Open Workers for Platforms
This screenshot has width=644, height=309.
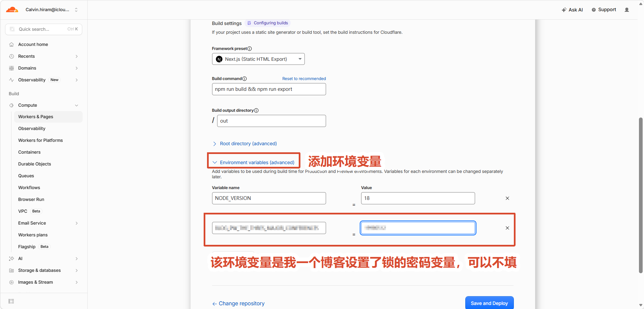tap(40, 140)
